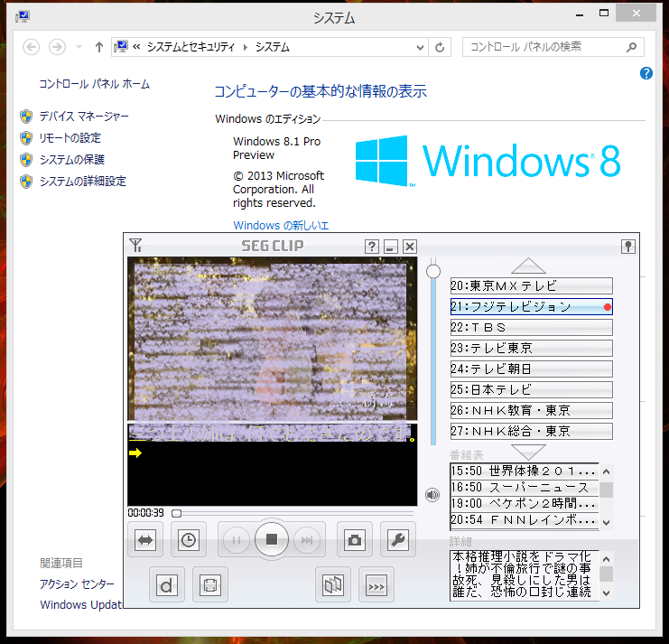The width and height of the screenshot is (669, 644).
Task: Refresh the System control panel page
Action: (x=440, y=47)
